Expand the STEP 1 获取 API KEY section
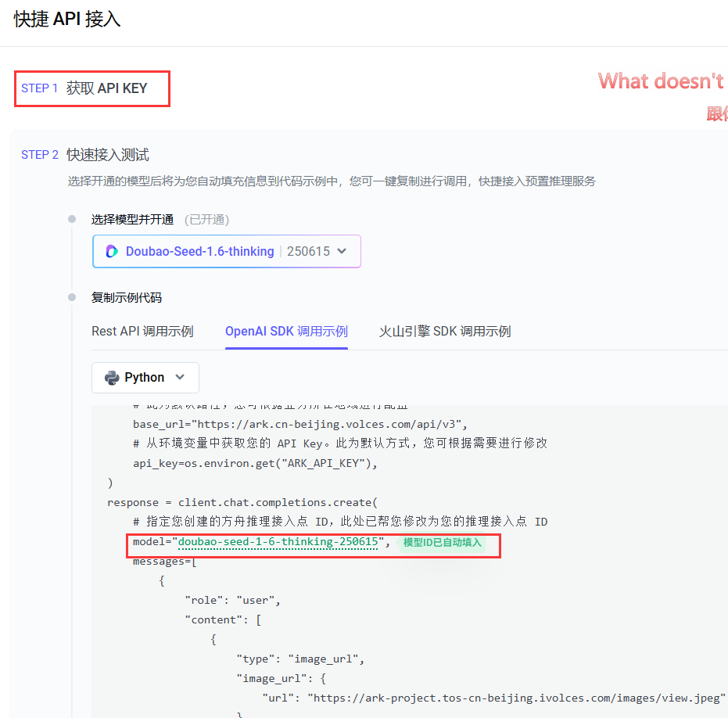Viewport: 728px width, 718px height. (92, 88)
